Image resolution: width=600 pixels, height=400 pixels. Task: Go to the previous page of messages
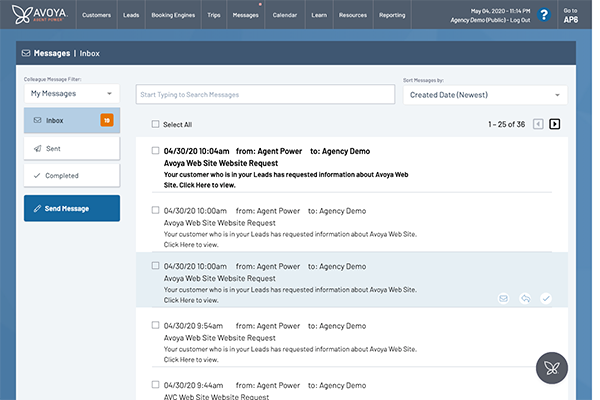tap(538, 124)
